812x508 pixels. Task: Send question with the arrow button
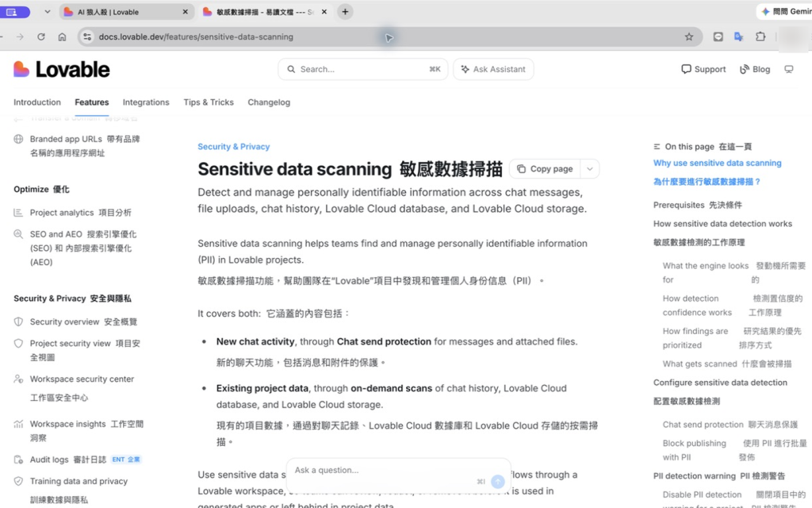(x=498, y=482)
